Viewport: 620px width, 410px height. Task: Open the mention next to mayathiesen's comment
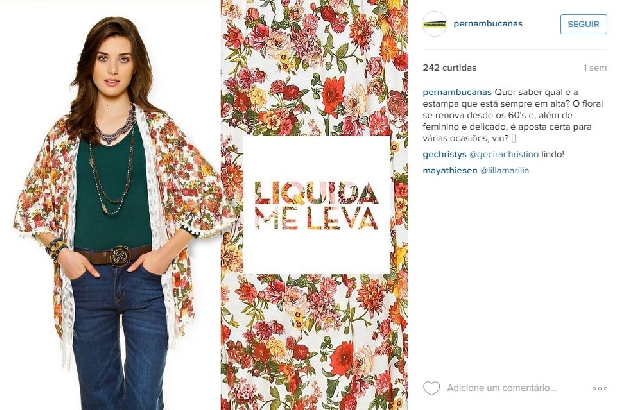(505, 171)
